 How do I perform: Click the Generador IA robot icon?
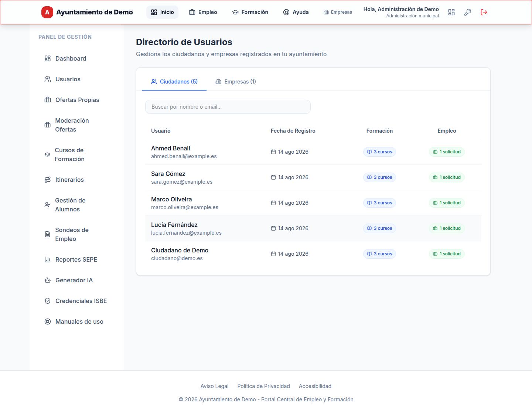(x=48, y=280)
